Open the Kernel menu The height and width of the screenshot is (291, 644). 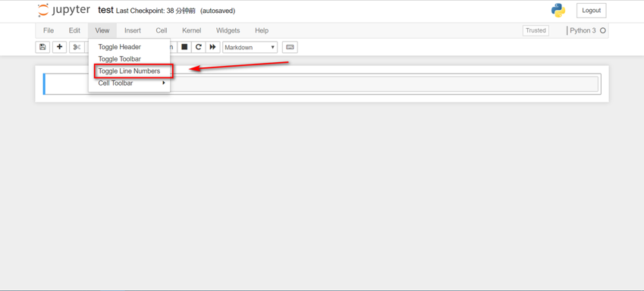click(x=192, y=30)
